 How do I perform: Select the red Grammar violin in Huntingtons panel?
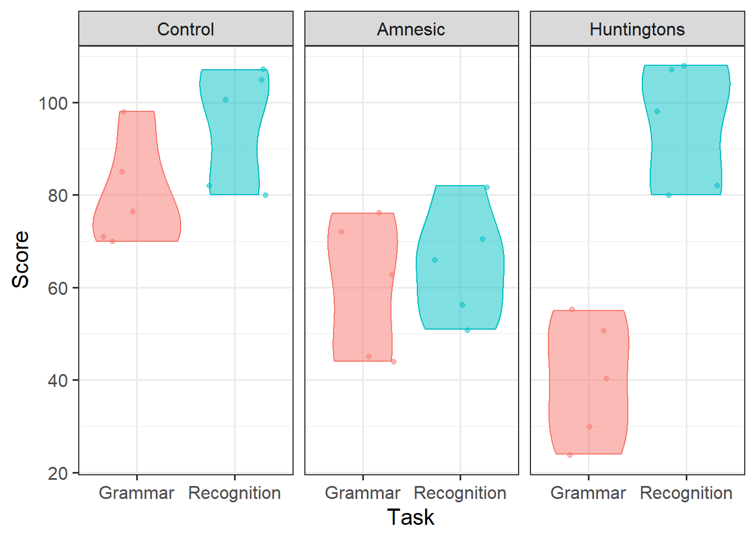click(x=588, y=382)
